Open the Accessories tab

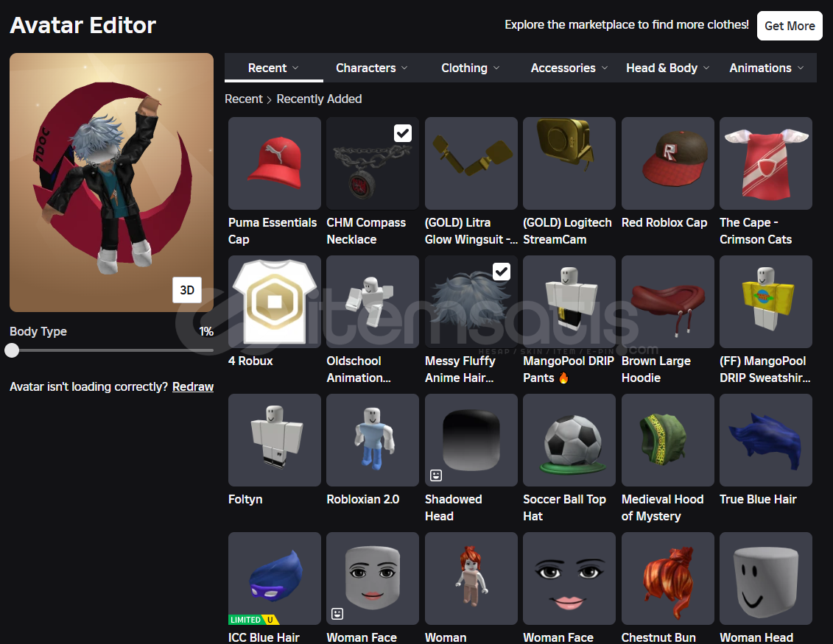coord(569,68)
